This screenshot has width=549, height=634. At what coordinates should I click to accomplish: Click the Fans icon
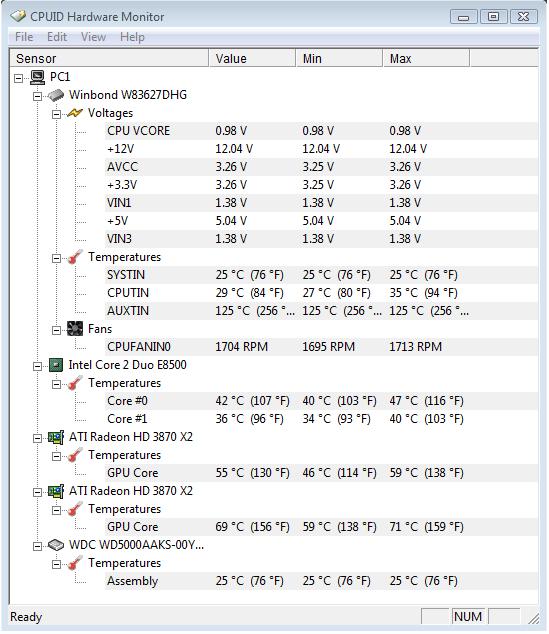coord(75,329)
